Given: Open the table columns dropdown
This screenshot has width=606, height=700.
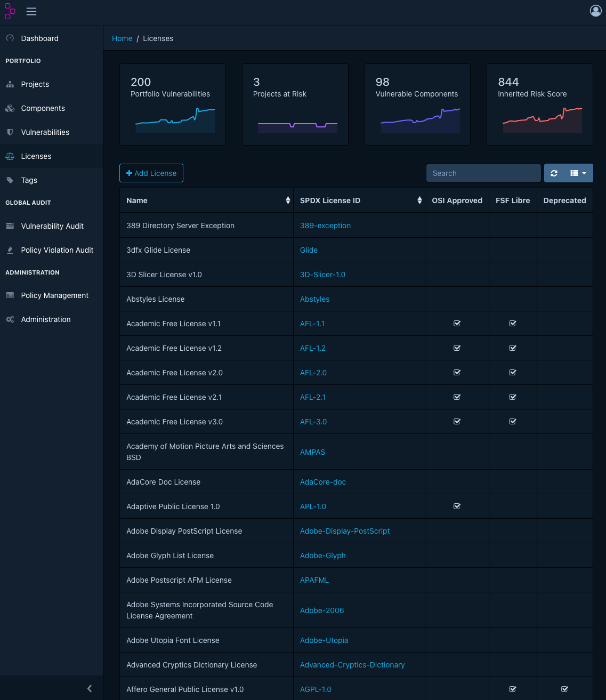Looking at the screenshot, I should point(578,173).
